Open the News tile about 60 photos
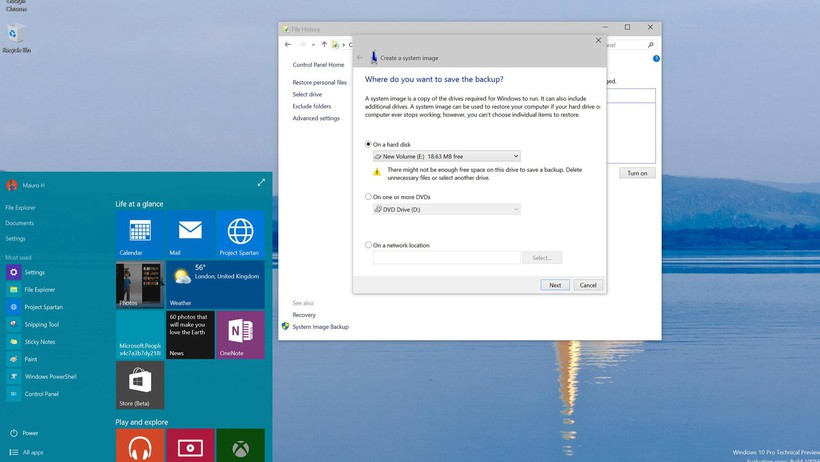Screen dimensions: 820x462 [x=190, y=335]
